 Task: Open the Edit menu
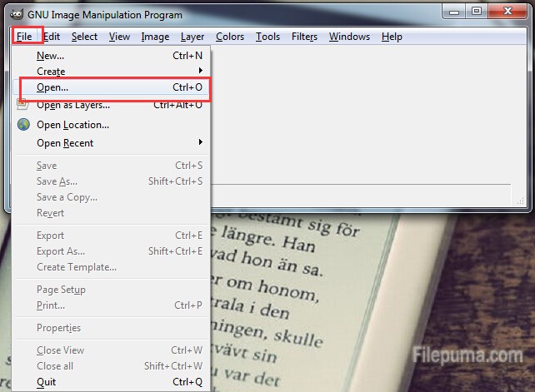tap(52, 37)
